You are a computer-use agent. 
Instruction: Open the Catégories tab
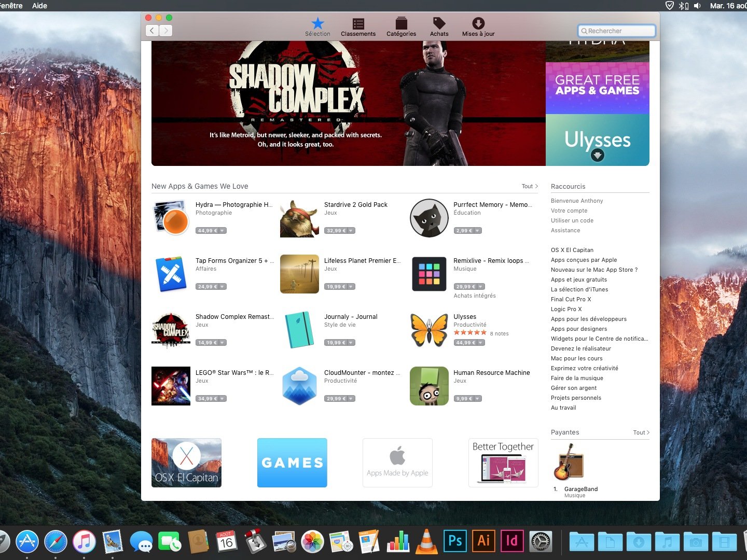click(401, 27)
